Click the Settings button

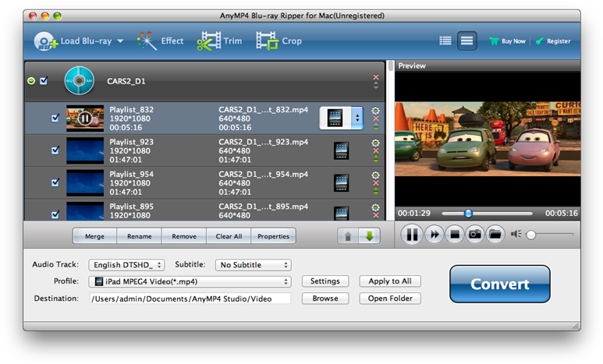(x=325, y=281)
